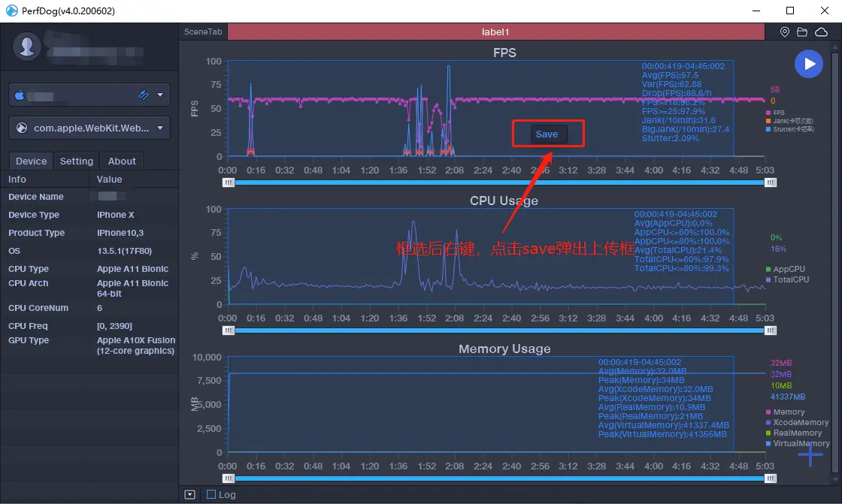Viewport: 842px width, 504px height.
Task: Click the FPS chart title
Action: click(504, 53)
